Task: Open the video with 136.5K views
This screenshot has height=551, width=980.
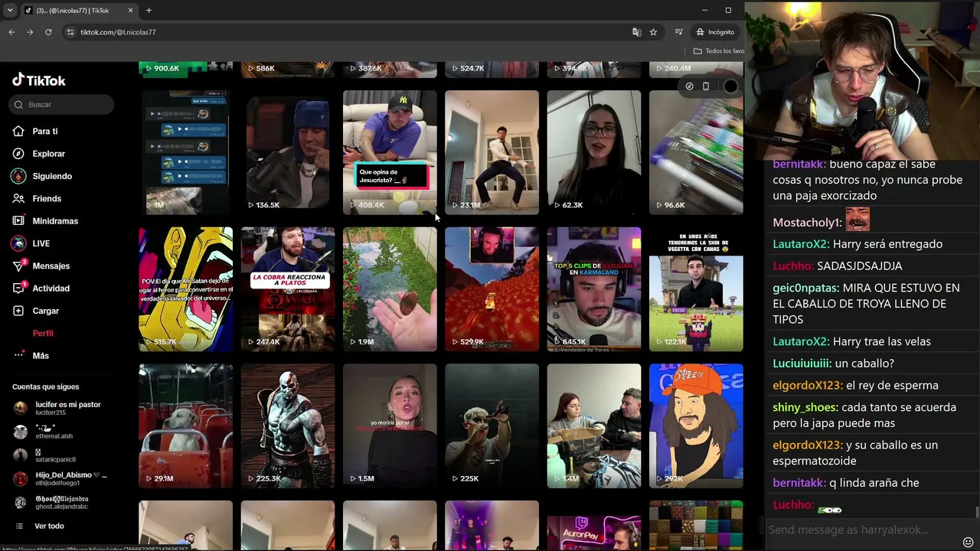Action: (x=288, y=152)
